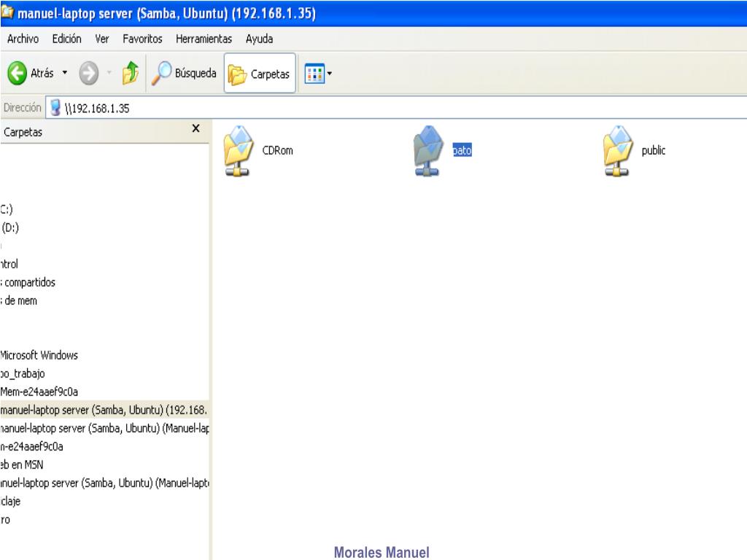Select the Mem-e24aaef9c0a tree entry

(x=39, y=392)
